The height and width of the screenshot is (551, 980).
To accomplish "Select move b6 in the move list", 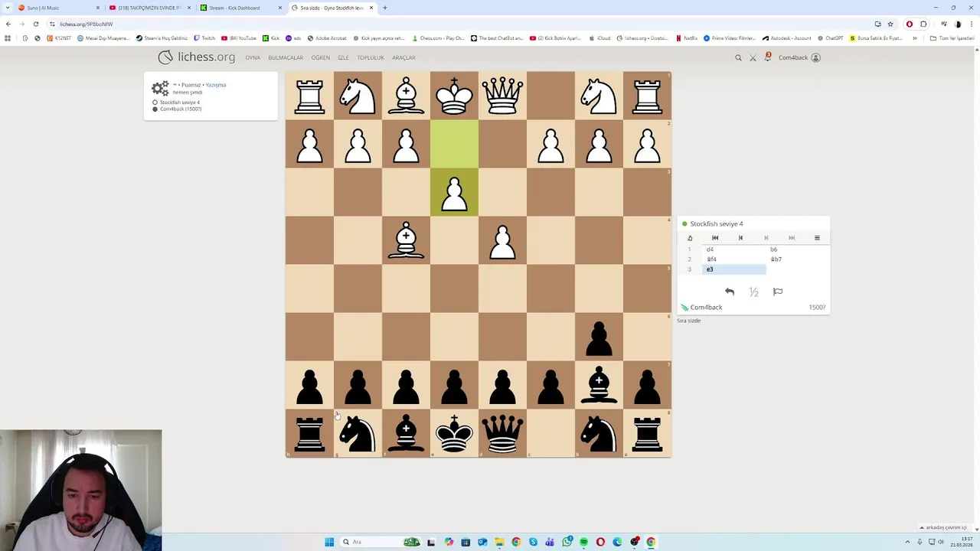I will click(x=797, y=249).
